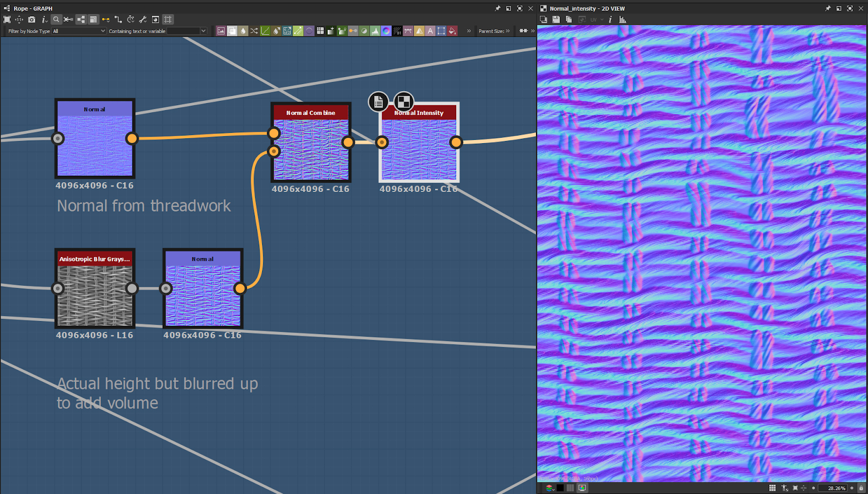Image resolution: width=868 pixels, height=494 pixels.
Task: Select the Normal node labeled threadwork
Action: pos(95,138)
